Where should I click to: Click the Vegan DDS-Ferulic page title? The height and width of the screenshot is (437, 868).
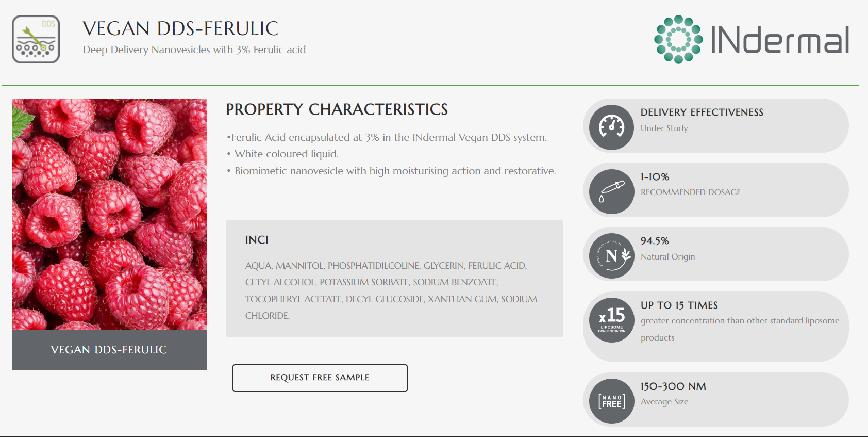pos(180,29)
